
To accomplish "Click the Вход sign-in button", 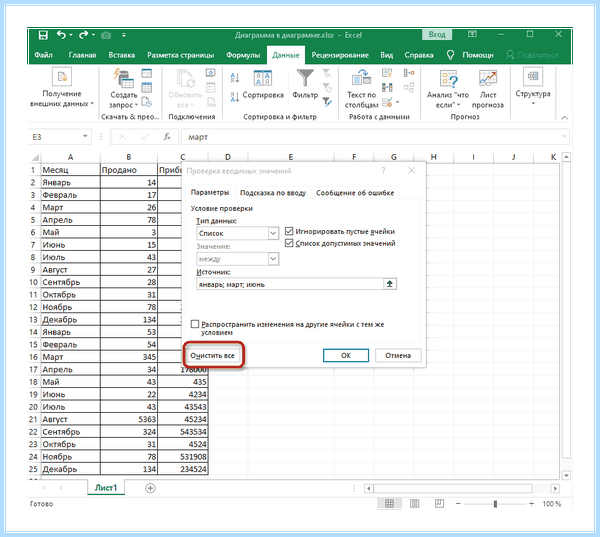I will [437, 35].
